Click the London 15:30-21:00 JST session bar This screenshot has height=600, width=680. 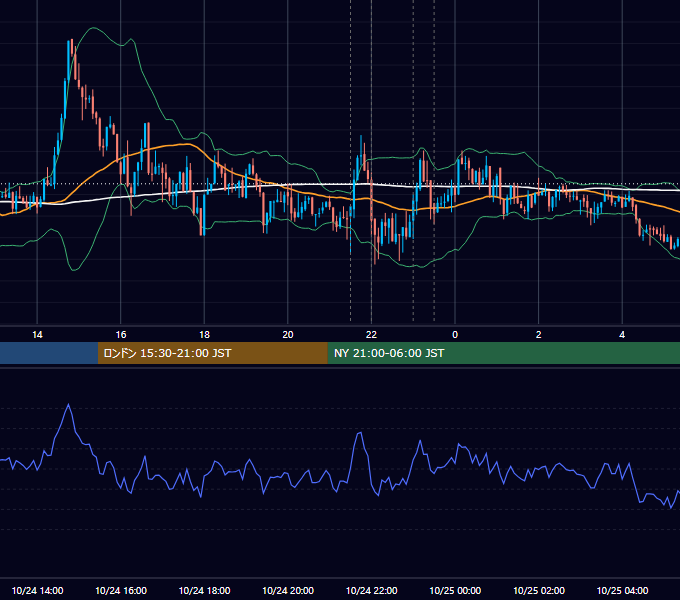pyautogui.click(x=212, y=353)
